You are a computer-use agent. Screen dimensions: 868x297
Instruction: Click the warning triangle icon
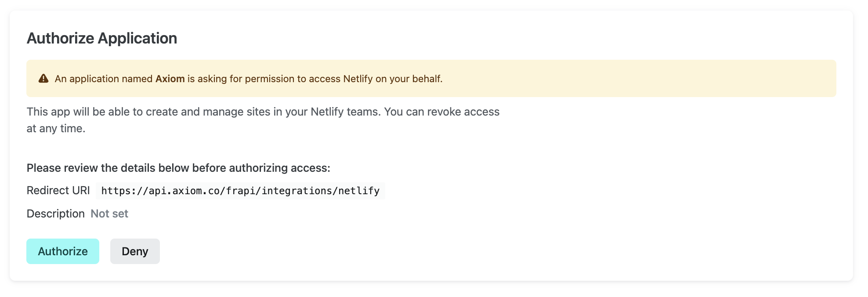(x=43, y=79)
